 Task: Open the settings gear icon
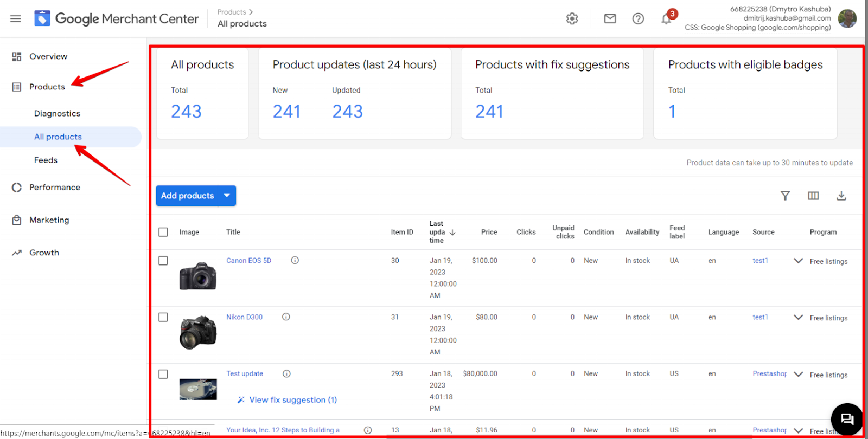tap(572, 19)
